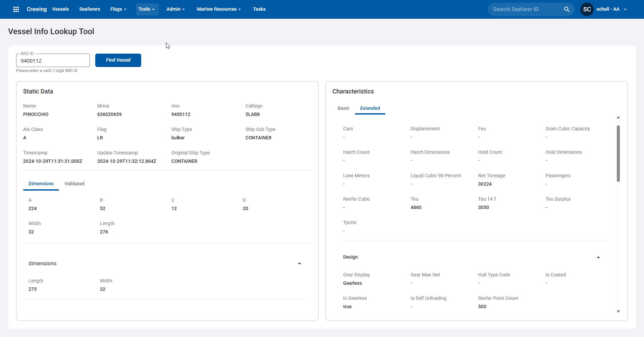Focus the IMO ID input field
The height and width of the screenshot is (337, 644).
(x=53, y=61)
